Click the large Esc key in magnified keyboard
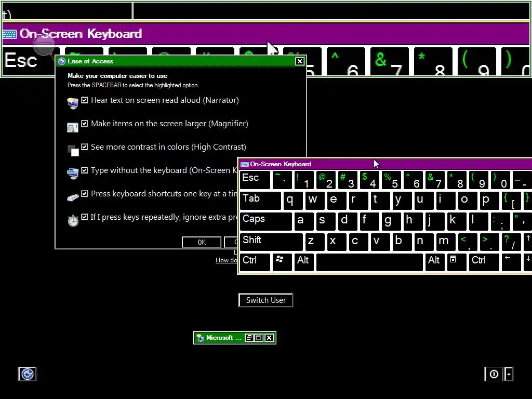 click(29, 62)
